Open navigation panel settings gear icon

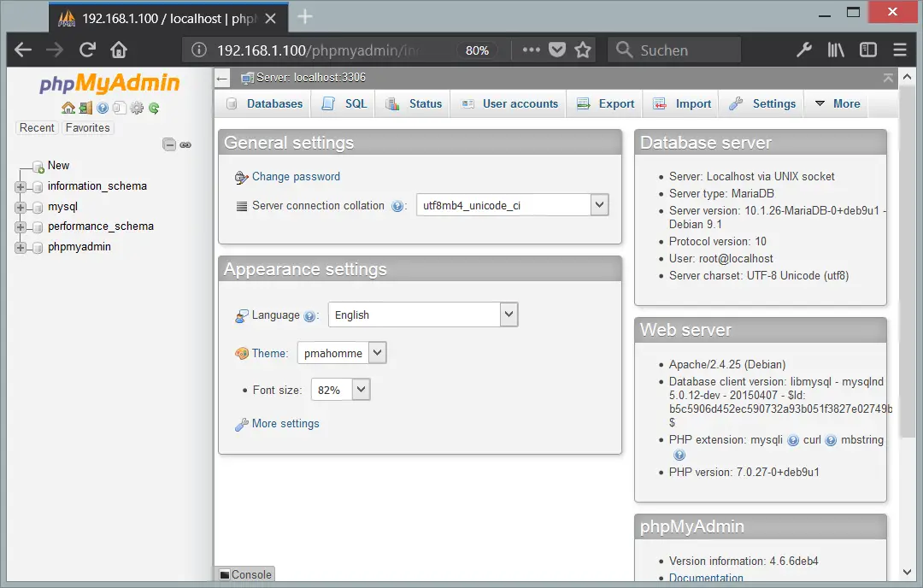(137, 108)
